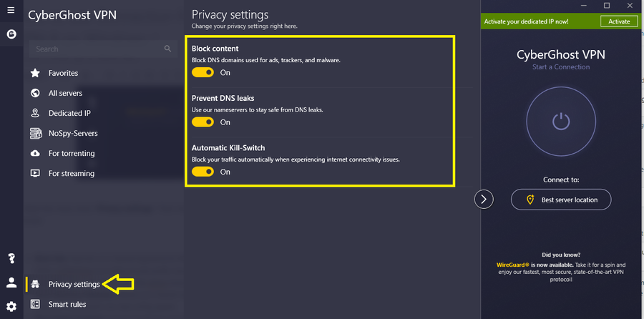Click the Activate button
Viewport: 644px width, 319px height.
619,21
